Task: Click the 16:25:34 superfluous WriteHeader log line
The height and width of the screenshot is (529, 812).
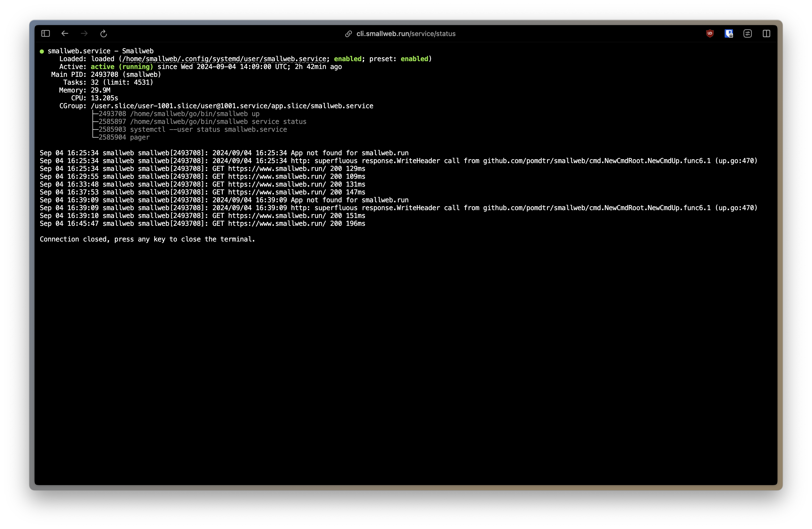Action: coord(398,161)
